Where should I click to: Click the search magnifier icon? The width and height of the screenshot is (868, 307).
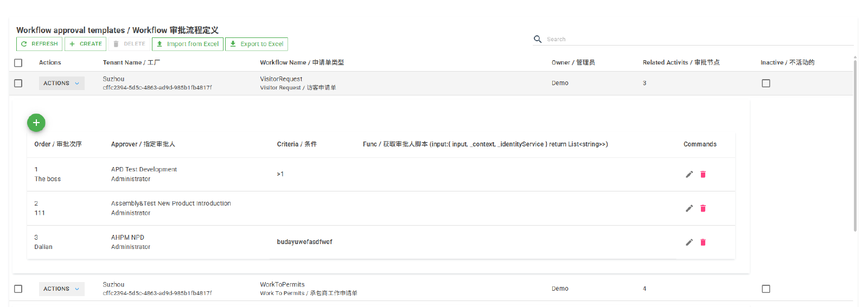click(x=538, y=39)
